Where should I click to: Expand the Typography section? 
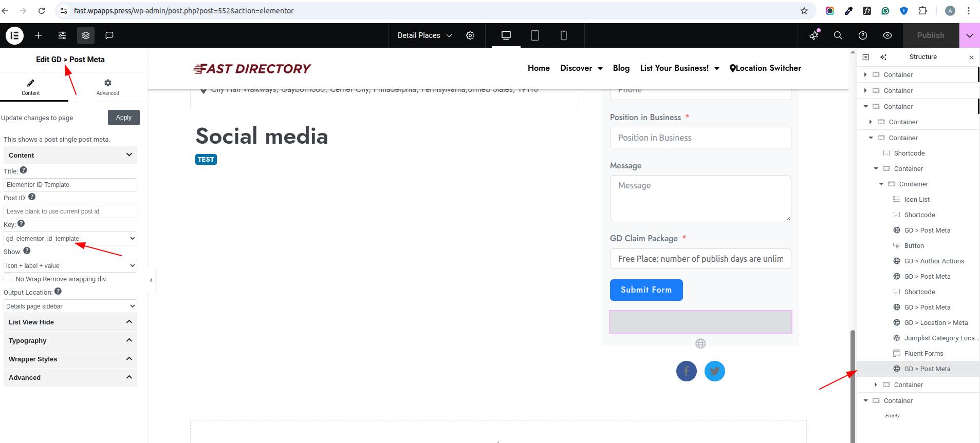(70, 340)
